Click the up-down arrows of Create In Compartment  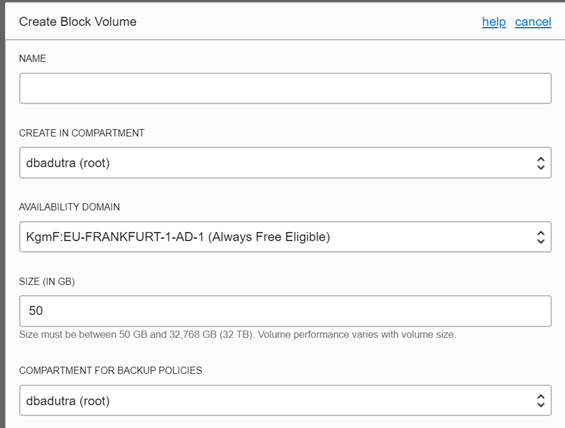[540, 163]
